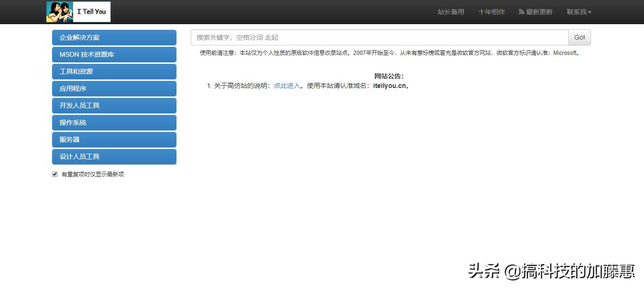Image resolution: width=644 pixels, height=288 pixels.
Task: Open the 操作系统 category
Action: pos(114,122)
